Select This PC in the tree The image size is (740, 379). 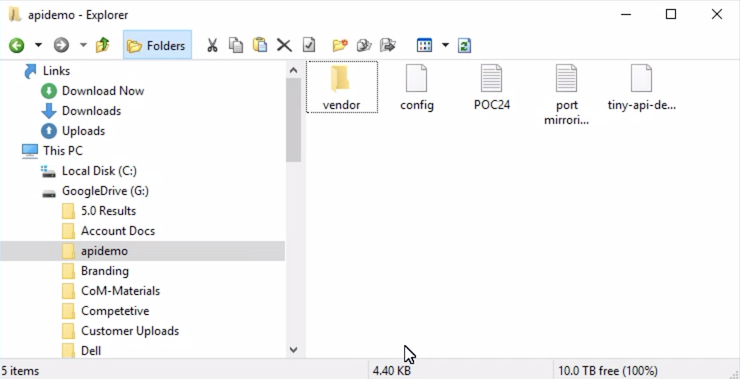click(62, 151)
